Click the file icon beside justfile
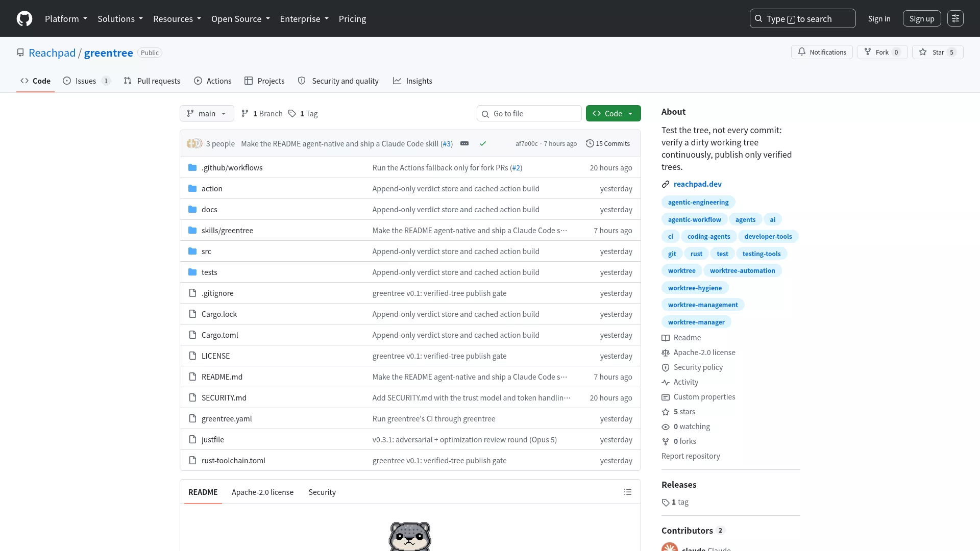The image size is (980, 551). point(192,439)
